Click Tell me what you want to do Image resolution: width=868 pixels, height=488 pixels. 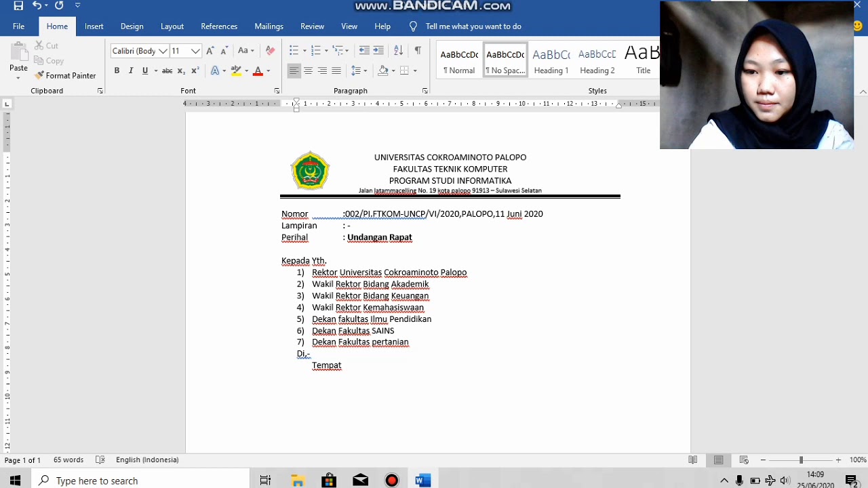[x=473, y=26]
